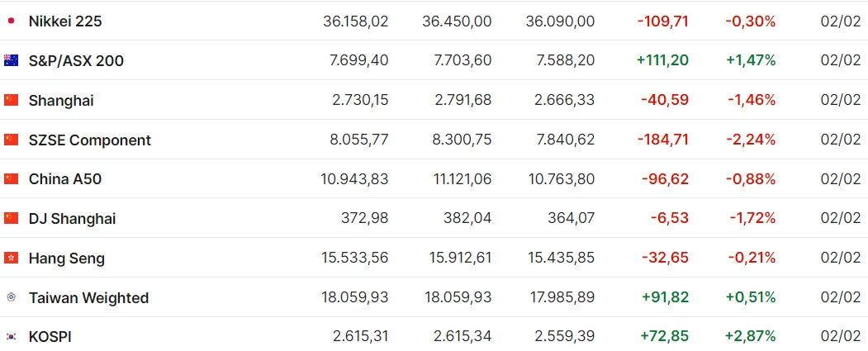Viewport: 868px width, 351px height.
Task: Open the Taiwan Weighted index link
Action: pyautogui.click(x=88, y=298)
